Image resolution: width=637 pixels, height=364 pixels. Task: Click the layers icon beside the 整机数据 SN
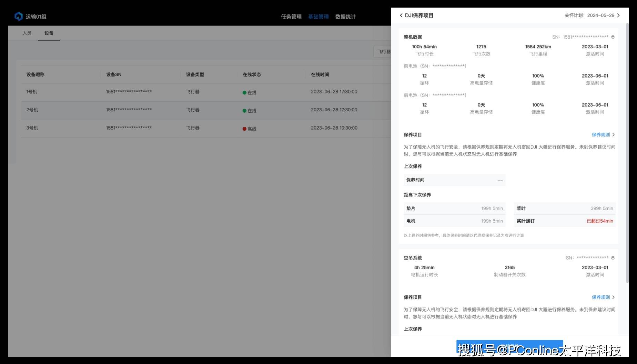click(x=613, y=37)
